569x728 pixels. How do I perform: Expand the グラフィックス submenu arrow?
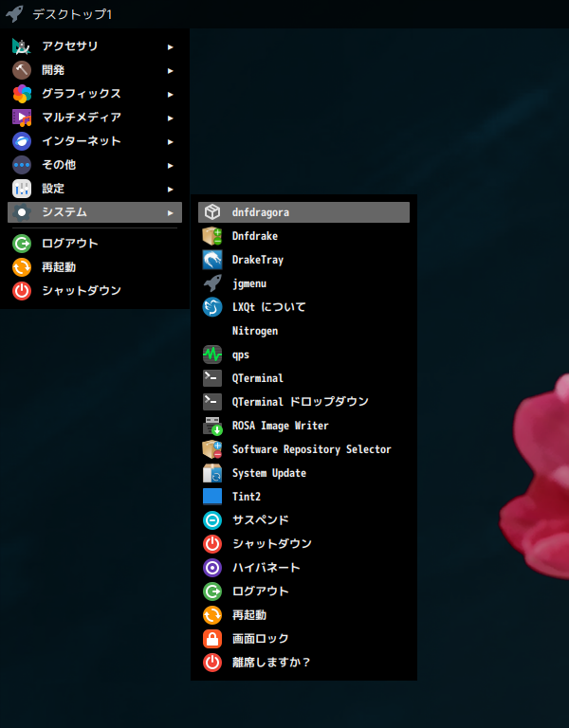[171, 94]
